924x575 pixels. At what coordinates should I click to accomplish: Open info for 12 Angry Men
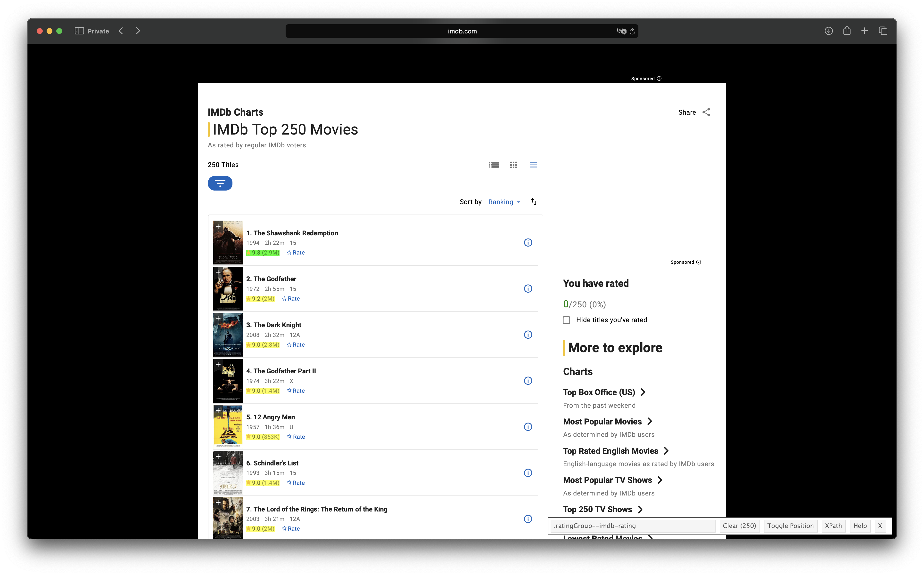(528, 427)
